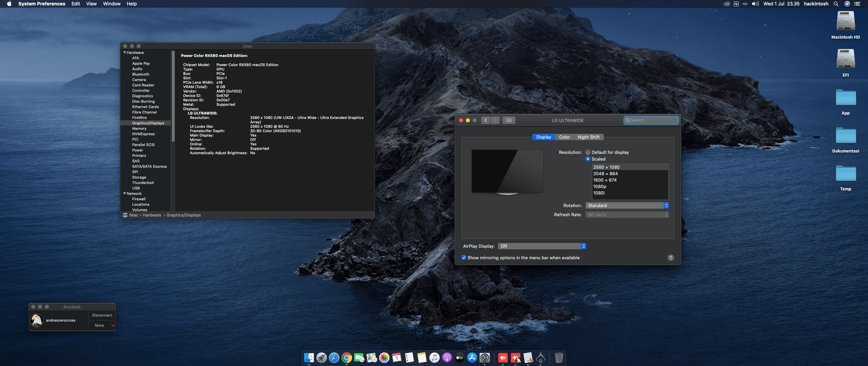Click the help question mark button
868x366 pixels.
click(670, 258)
